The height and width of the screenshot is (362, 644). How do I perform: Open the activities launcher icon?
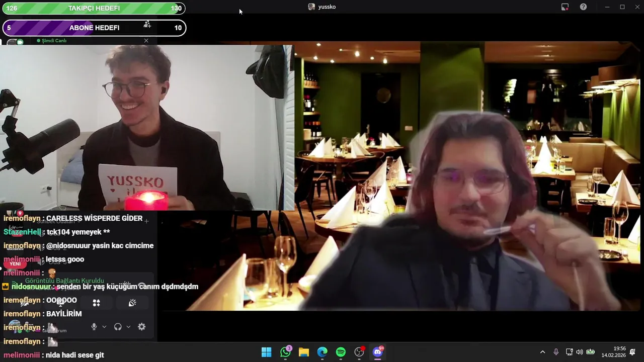pos(96,303)
